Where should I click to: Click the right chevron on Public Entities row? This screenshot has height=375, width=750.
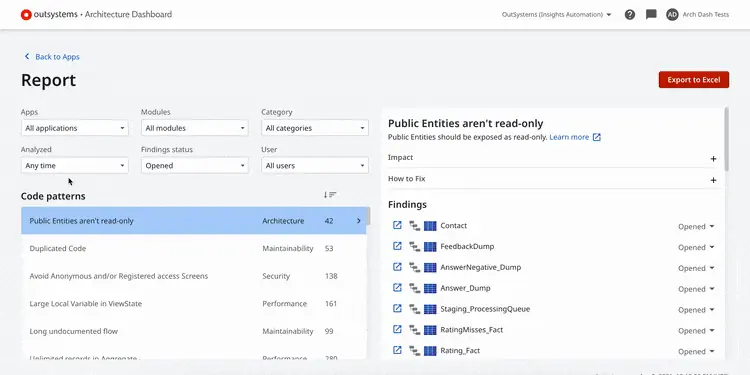pos(359,221)
